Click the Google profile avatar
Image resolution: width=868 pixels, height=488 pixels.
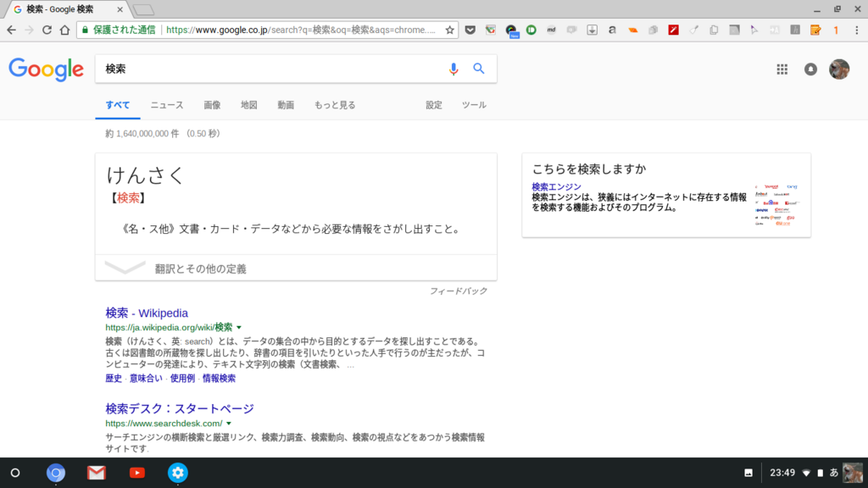pos(838,69)
